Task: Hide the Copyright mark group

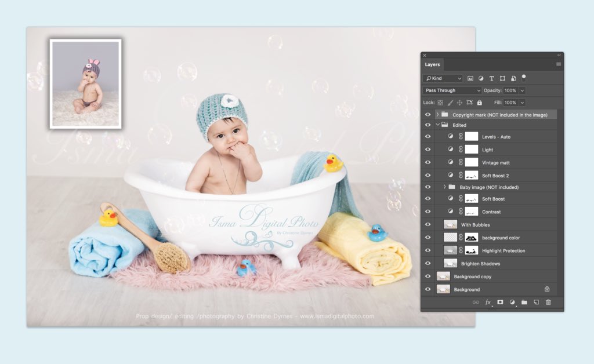Action: tap(428, 115)
